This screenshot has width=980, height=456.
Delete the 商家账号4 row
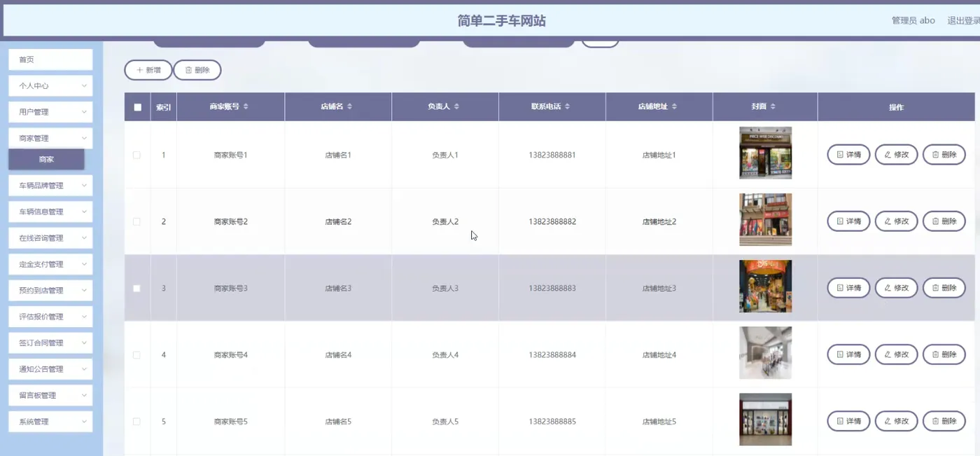click(x=944, y=354)
